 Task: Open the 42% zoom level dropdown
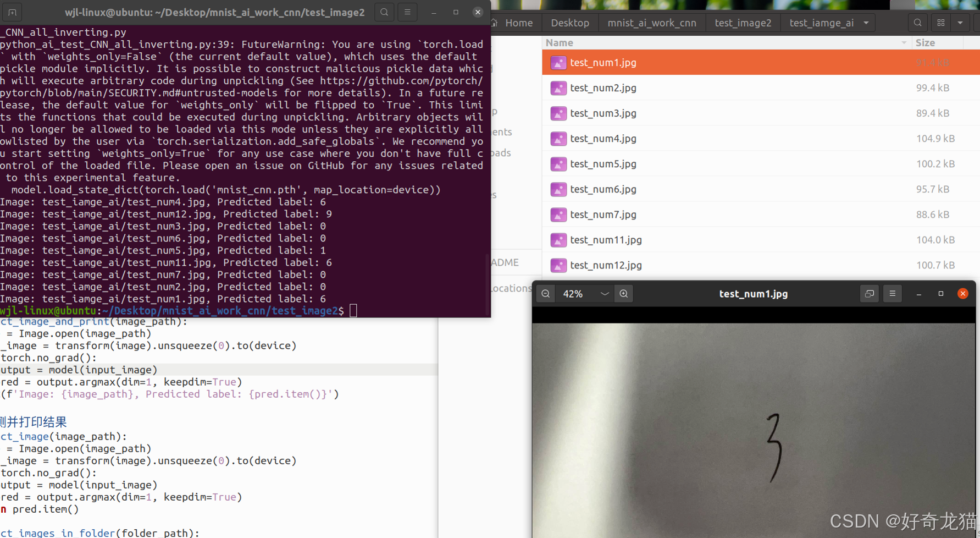point(605,294)
